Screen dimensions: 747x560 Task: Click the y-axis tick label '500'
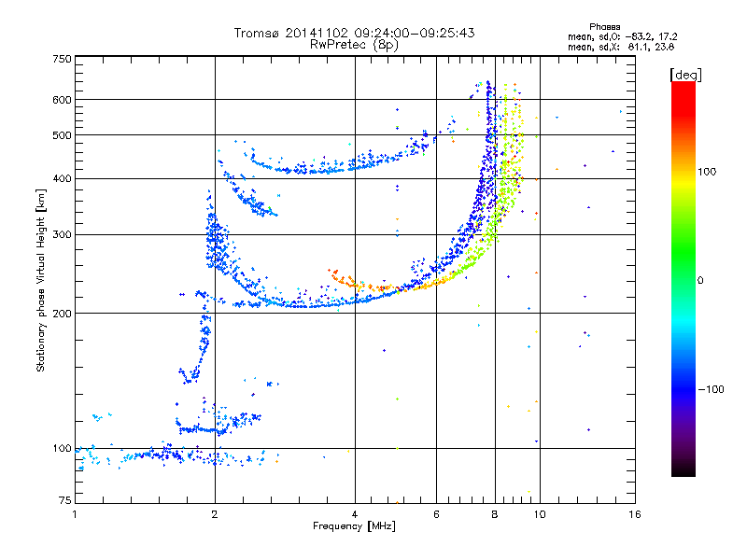tap(63, 135)
